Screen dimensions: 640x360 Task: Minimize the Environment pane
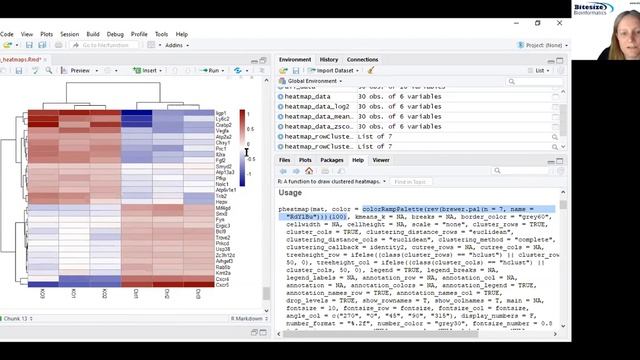pos(551,60)
